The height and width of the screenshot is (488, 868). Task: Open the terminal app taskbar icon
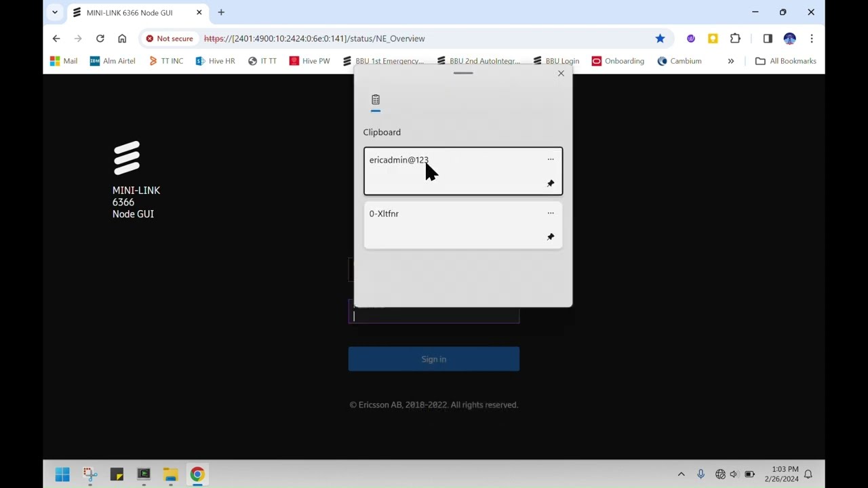144,474
